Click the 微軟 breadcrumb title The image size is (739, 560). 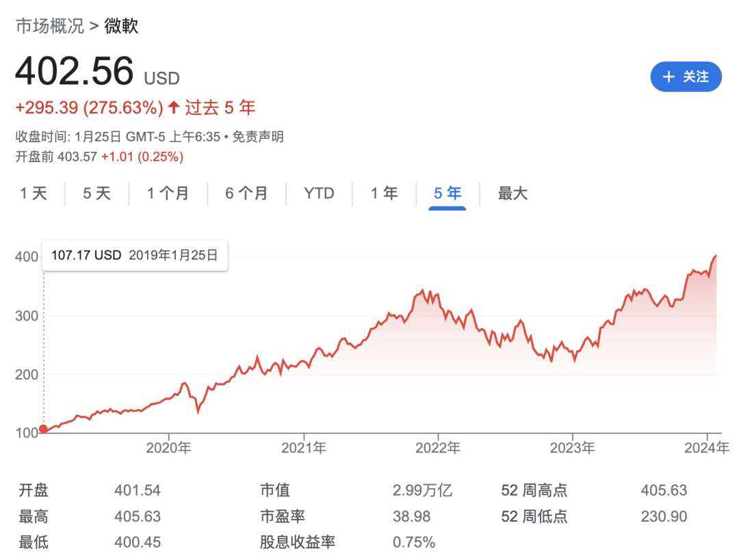tap(121, 25)
